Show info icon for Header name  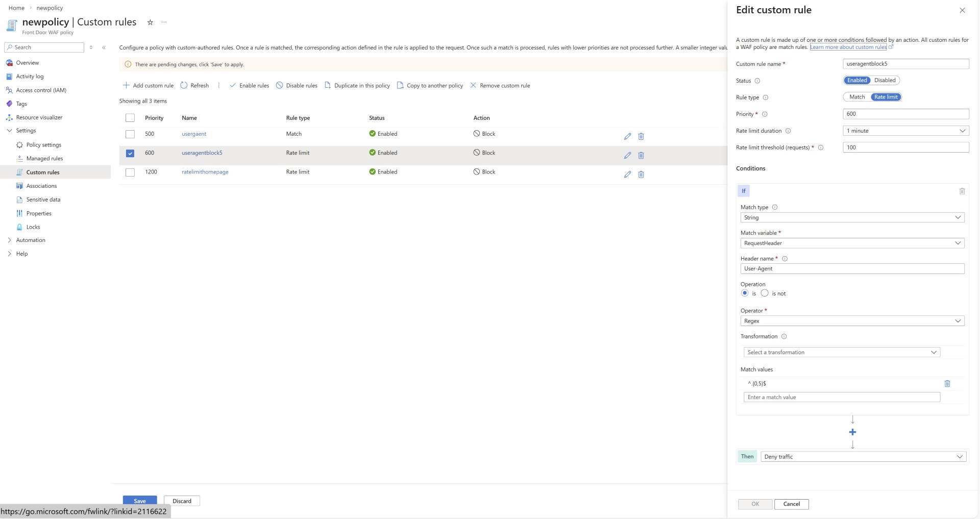pyautogui.click(x=785, y=259)
